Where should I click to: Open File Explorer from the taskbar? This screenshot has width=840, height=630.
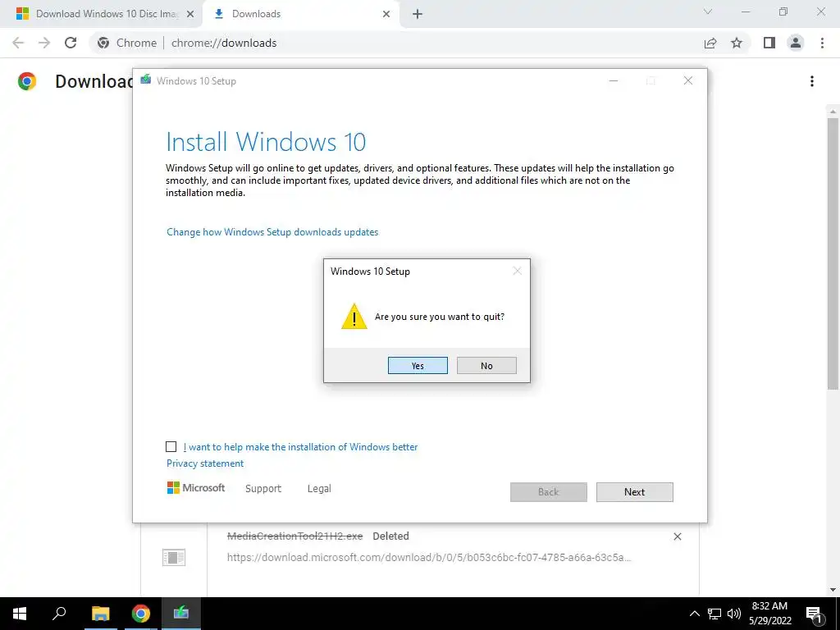100,614
